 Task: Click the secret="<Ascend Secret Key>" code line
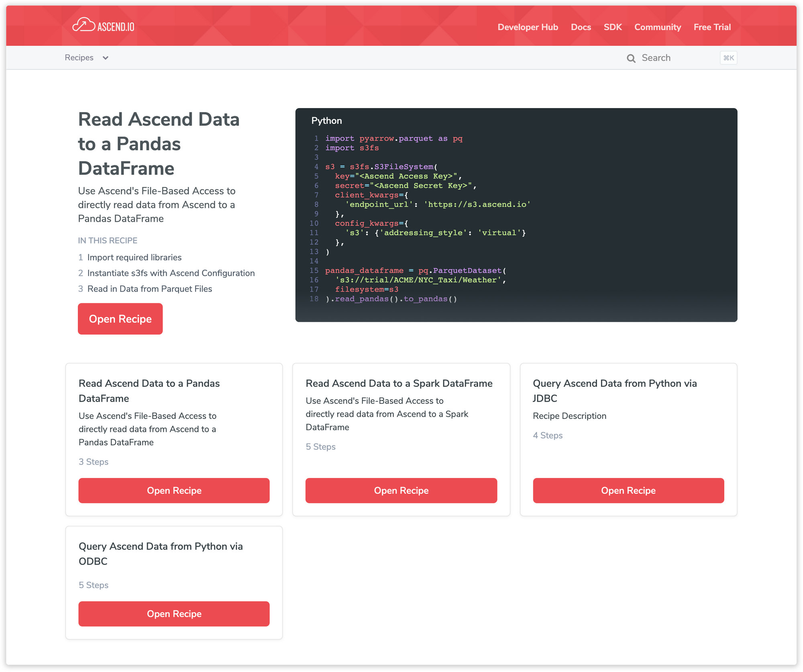pos(406,186)
